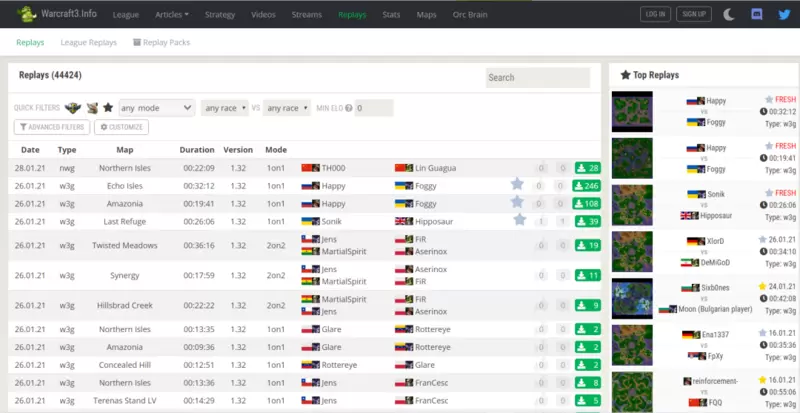The image size is (800, 413).
Task: Open the second 'any race' dropdown after VS
Action: point(286,107)
